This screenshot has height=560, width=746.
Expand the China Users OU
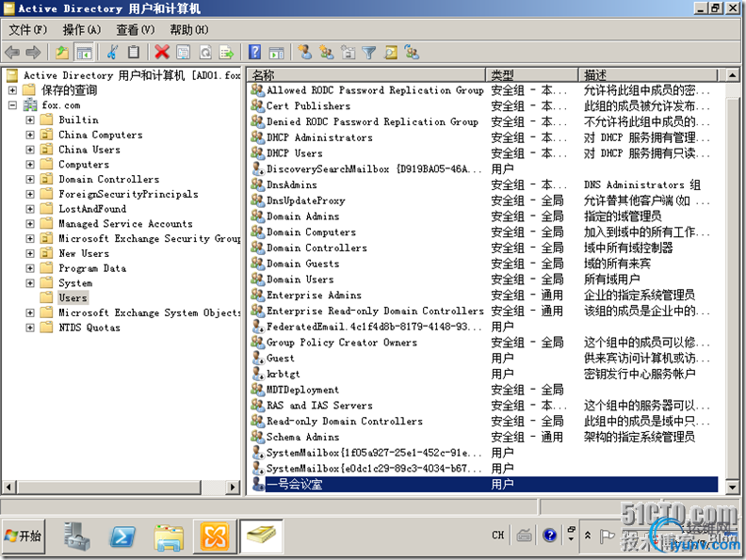pyautogui.click(x=30, y=150)
